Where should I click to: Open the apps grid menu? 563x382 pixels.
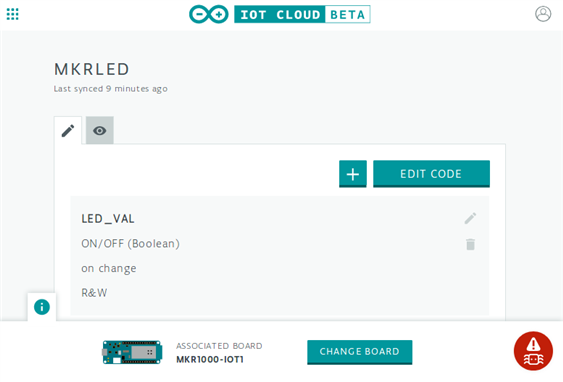click(13, 14)
